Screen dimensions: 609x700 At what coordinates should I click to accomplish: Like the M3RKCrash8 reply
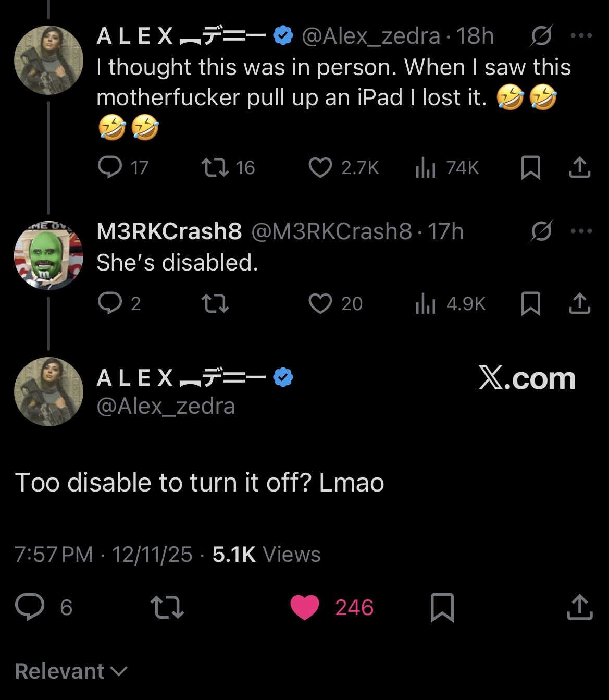pos(320,303)
